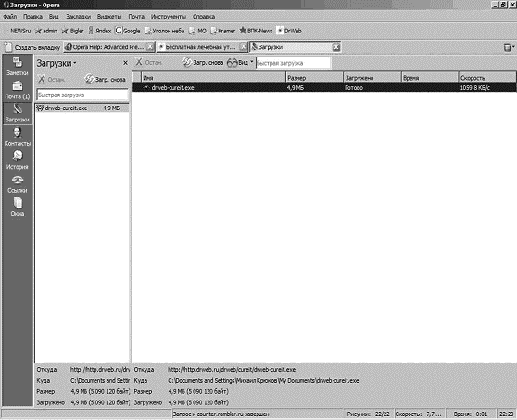Click the main Быстрая загрузка input field

293,63
